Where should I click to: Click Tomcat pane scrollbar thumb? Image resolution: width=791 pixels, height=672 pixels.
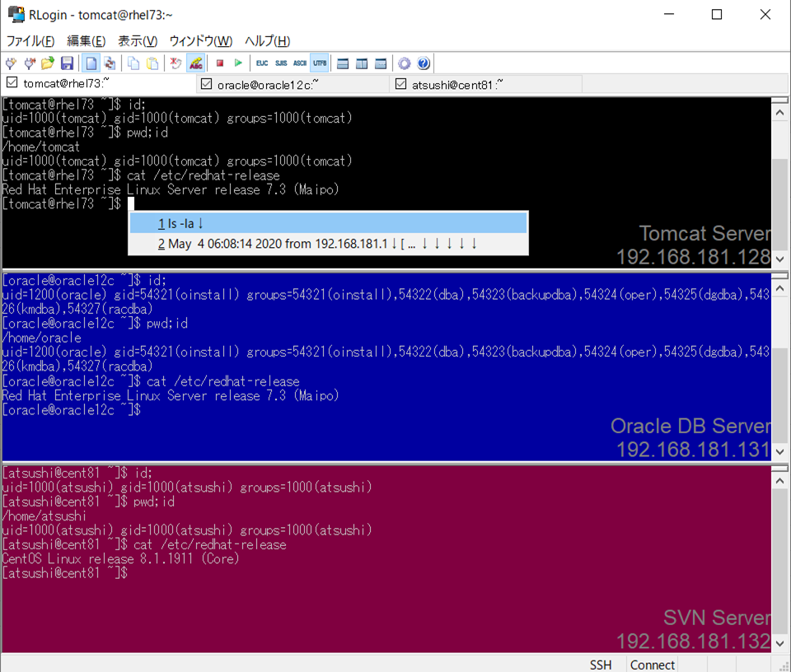780,205
